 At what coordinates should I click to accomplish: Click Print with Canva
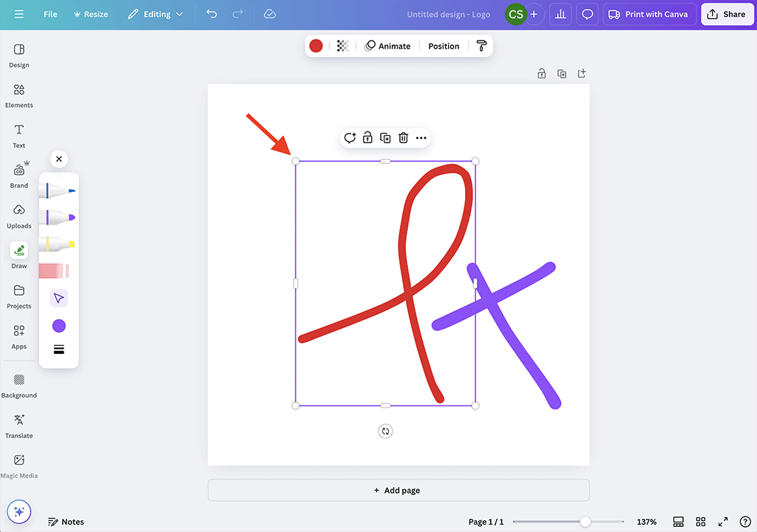(649, 14)
